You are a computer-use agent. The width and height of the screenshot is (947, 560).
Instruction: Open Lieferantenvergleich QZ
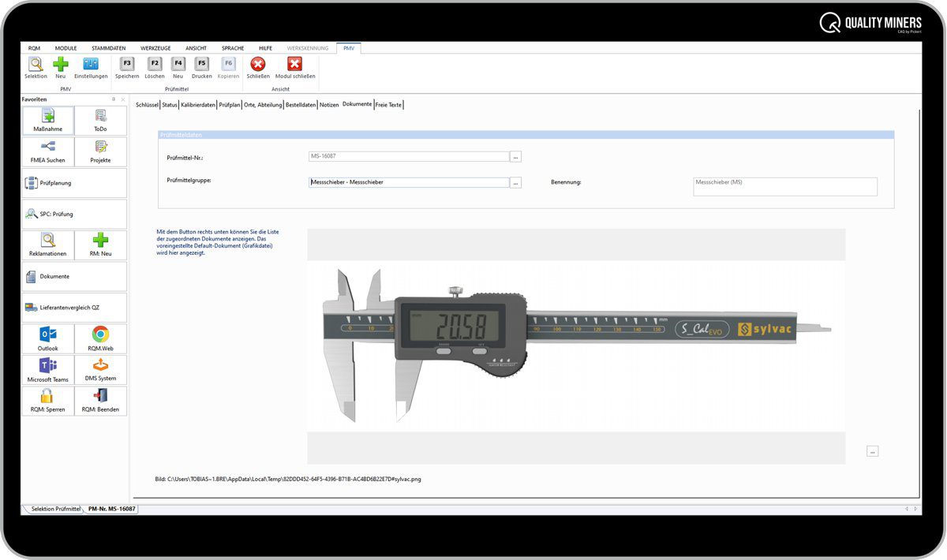tap(74, 308)
